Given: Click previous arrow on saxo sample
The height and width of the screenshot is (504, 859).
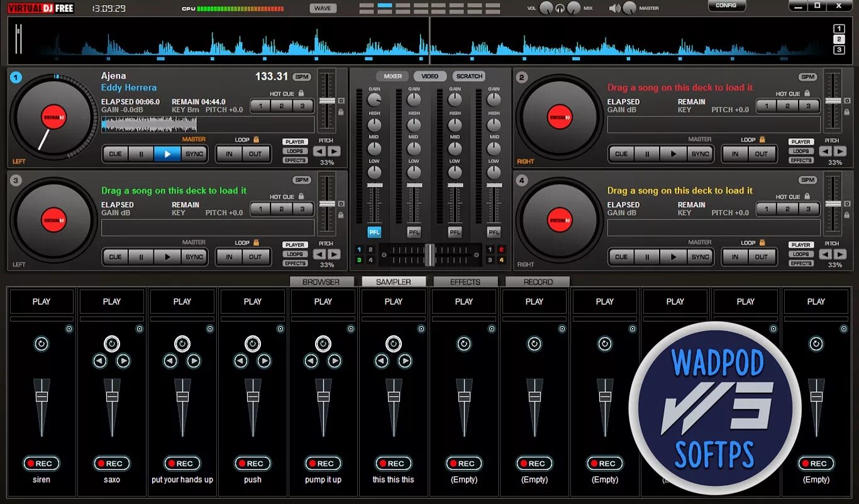Looking at the screenshot, I should click(x=100, y=361).
